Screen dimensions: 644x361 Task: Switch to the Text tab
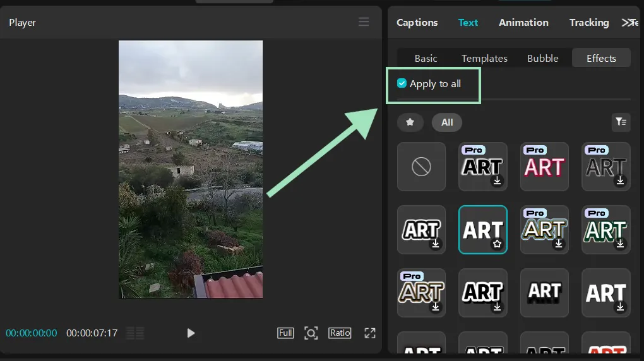click(x=468, y=23)
